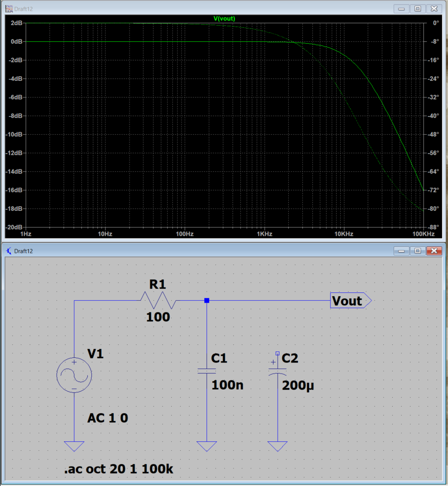Click the -48° label on phase axis

[434, 134]
